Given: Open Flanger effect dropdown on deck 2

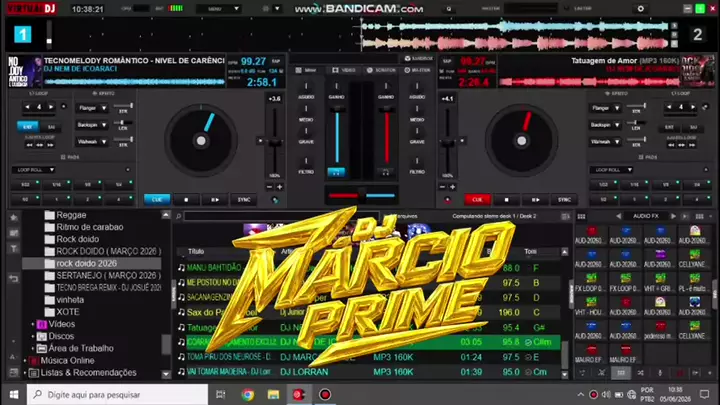Looking at the screenshot, I should pyautogui.click(x=605, y=108).
